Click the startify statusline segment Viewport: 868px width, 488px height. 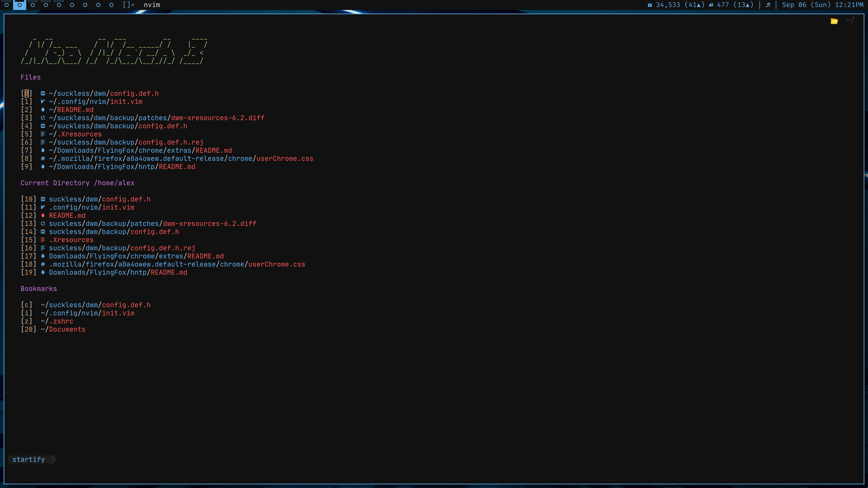pos(29,459)
